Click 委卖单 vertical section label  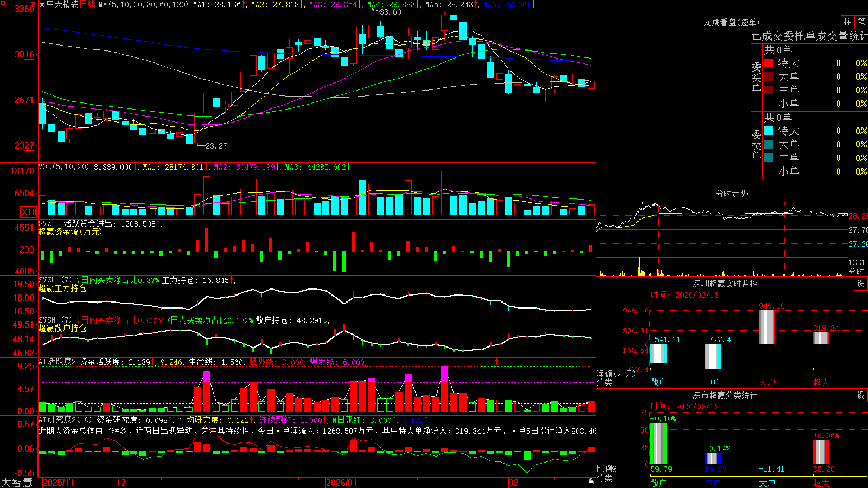click(756, 145)
